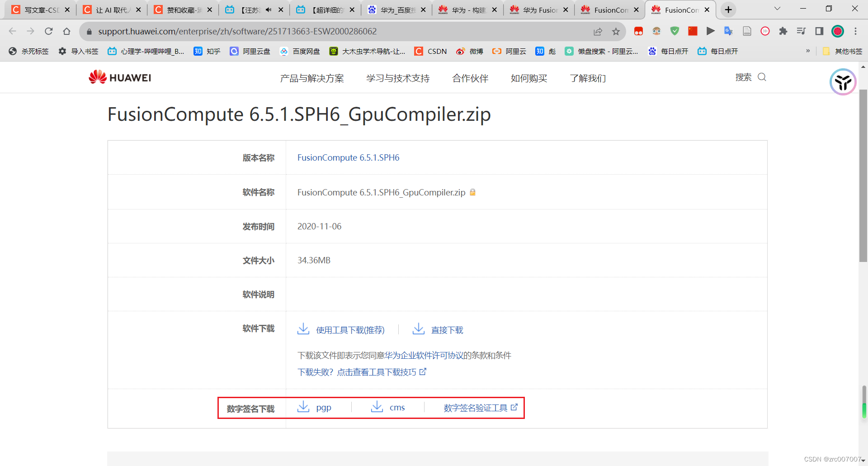
Task: Open the 阿里云盘 bookmark
Action: [x=250, y=51]
